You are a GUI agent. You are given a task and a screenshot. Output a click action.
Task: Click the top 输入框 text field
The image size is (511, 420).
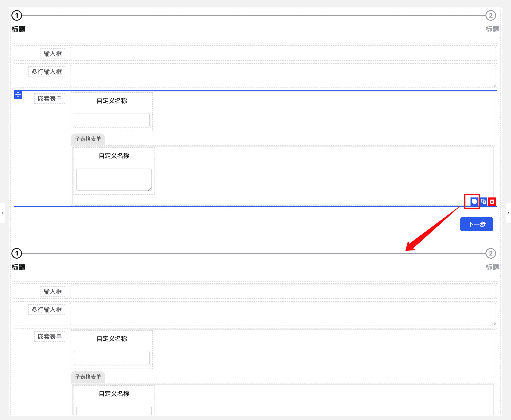coord(283,54)
